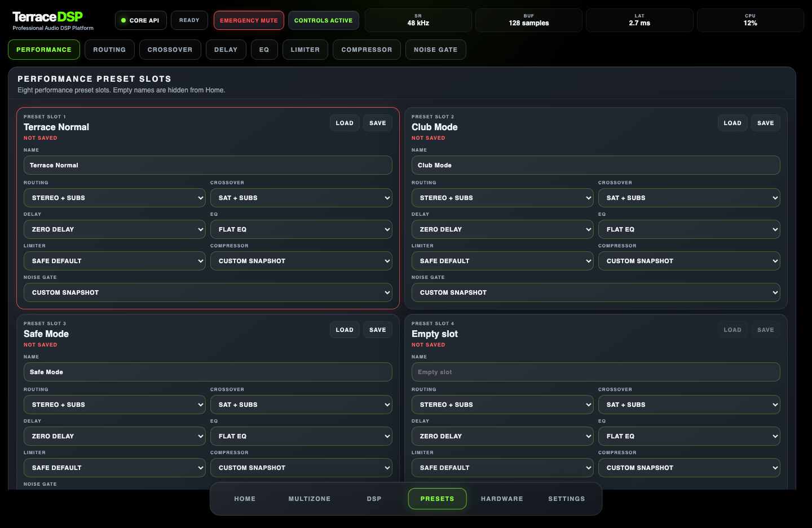Load the Club Mode preset
The image size is (812, 528).
732,123
